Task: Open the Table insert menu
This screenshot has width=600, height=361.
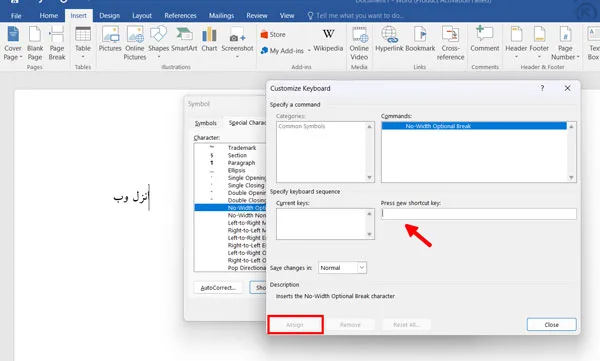Action: (83, 42)
